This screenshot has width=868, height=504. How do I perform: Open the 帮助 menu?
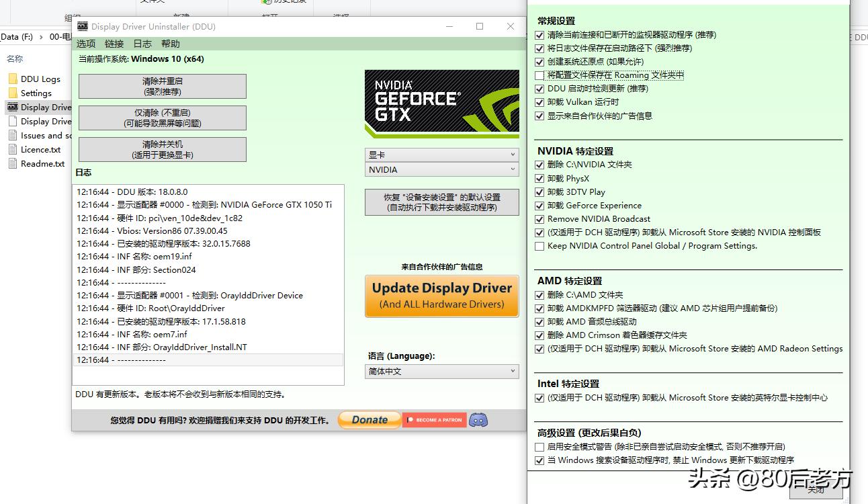pos(171,44)
